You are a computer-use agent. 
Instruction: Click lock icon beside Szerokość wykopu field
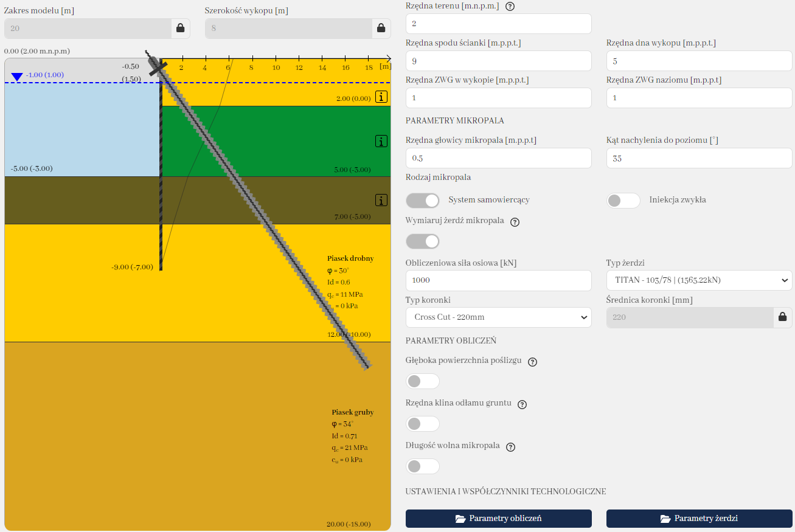(381, 28)
